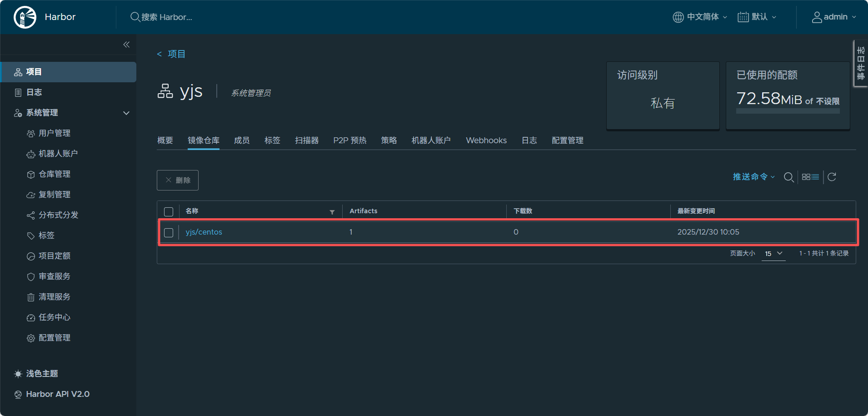The image size is (868, 416).
Task: Open the 推送命令 dropdown
Action: pyautogui.click(x=754, y=177)
